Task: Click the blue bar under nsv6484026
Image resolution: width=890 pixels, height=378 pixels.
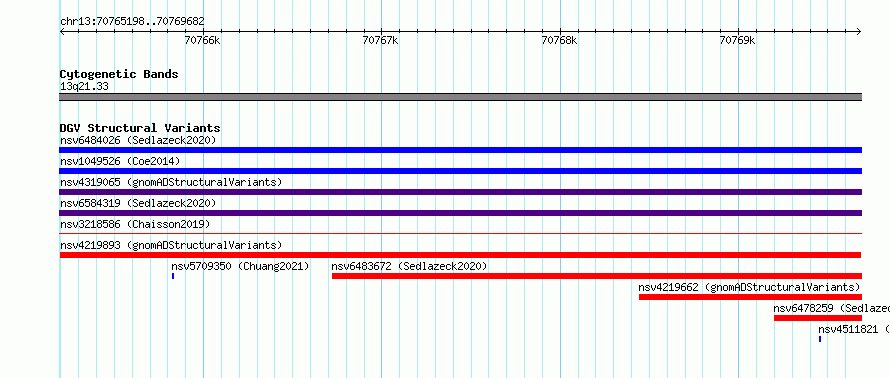Action: [x=460, y=150]
